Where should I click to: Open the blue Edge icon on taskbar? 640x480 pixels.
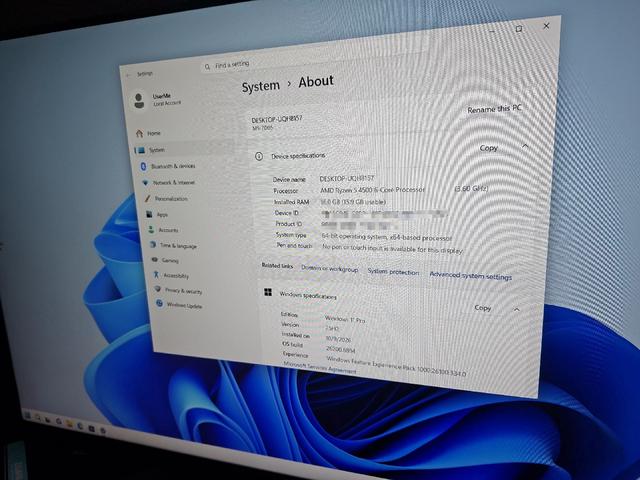pos(80,426)
